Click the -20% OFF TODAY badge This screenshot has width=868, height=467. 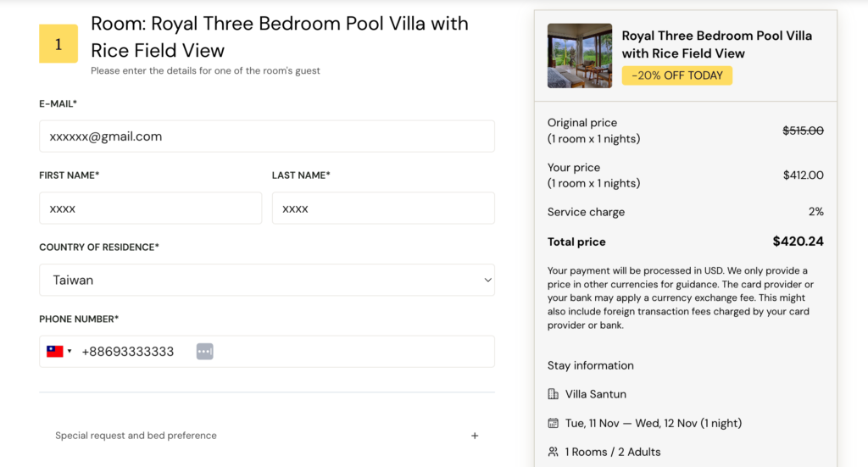[x=676, y=75]
